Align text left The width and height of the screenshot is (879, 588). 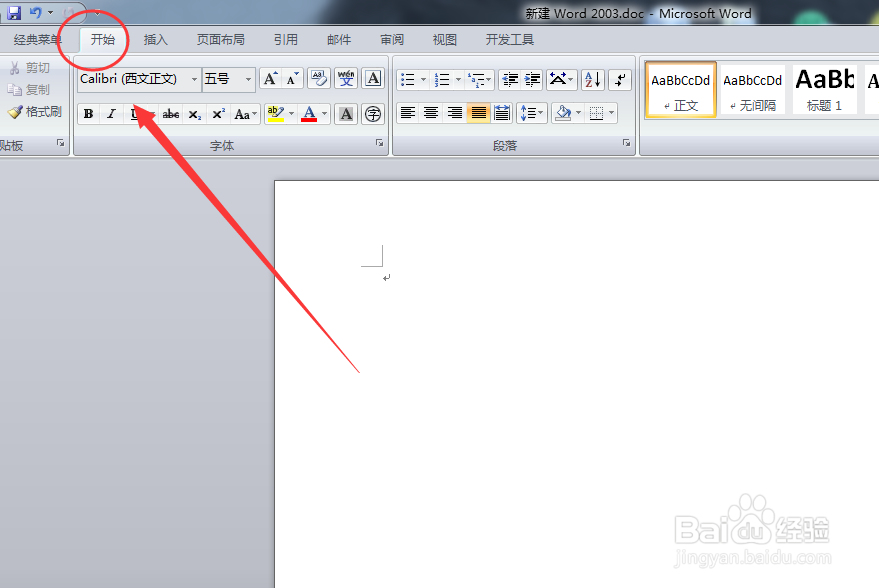(408, 114)
